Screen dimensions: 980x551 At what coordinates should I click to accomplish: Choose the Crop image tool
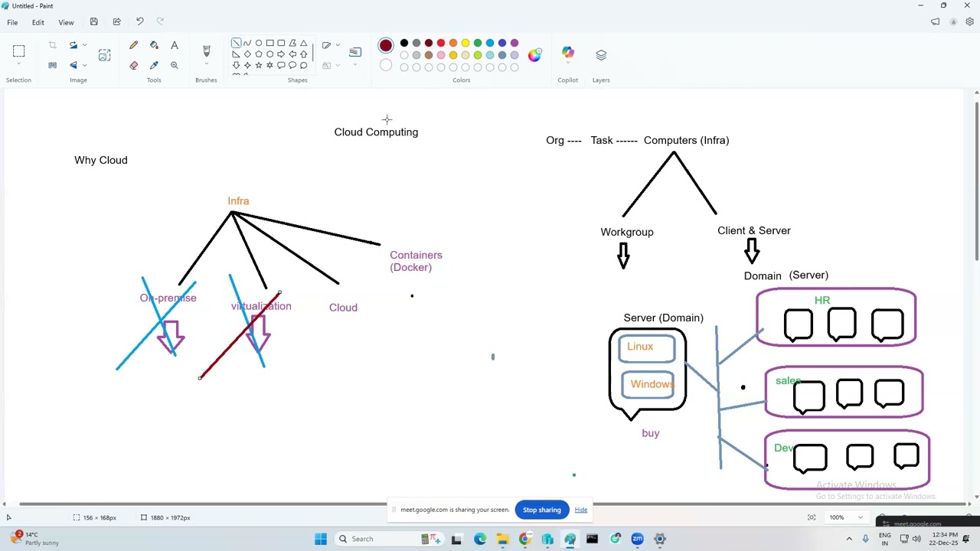53,45
